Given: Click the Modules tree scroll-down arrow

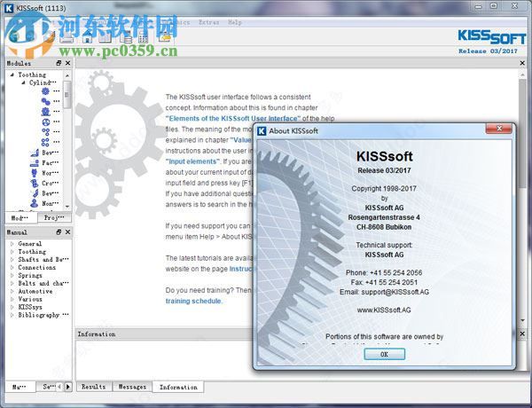Looking at the screenshot, I should pos(67,206).
